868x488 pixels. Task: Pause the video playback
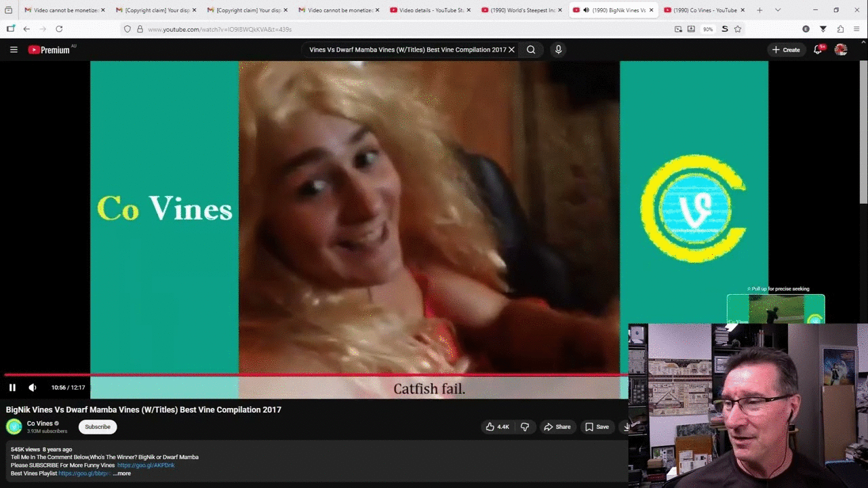12,388
